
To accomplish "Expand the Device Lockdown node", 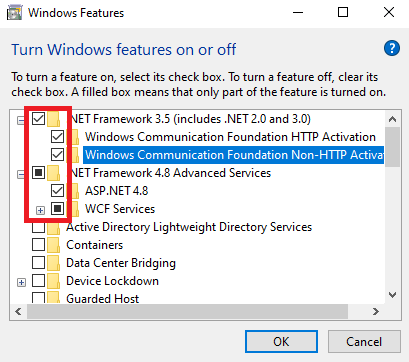I will click(x=21, y=282).
